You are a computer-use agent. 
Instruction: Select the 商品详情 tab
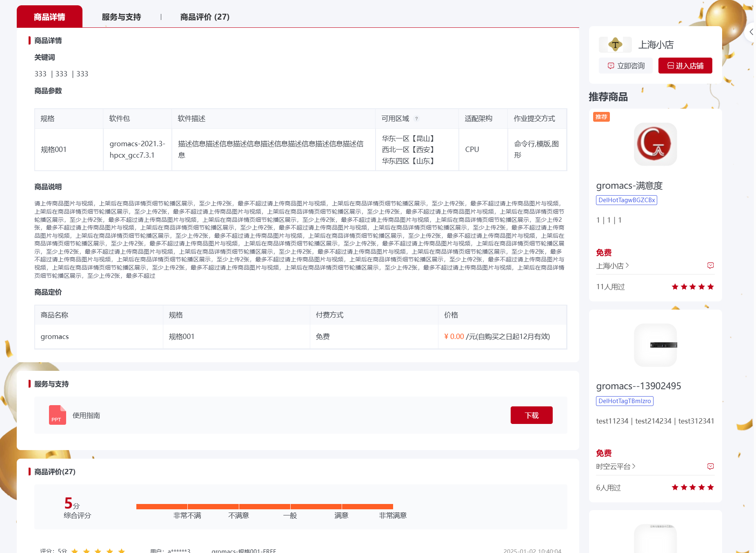(49, 17)
